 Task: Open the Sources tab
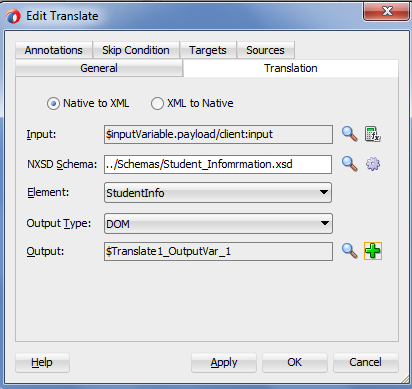[265, 50]
